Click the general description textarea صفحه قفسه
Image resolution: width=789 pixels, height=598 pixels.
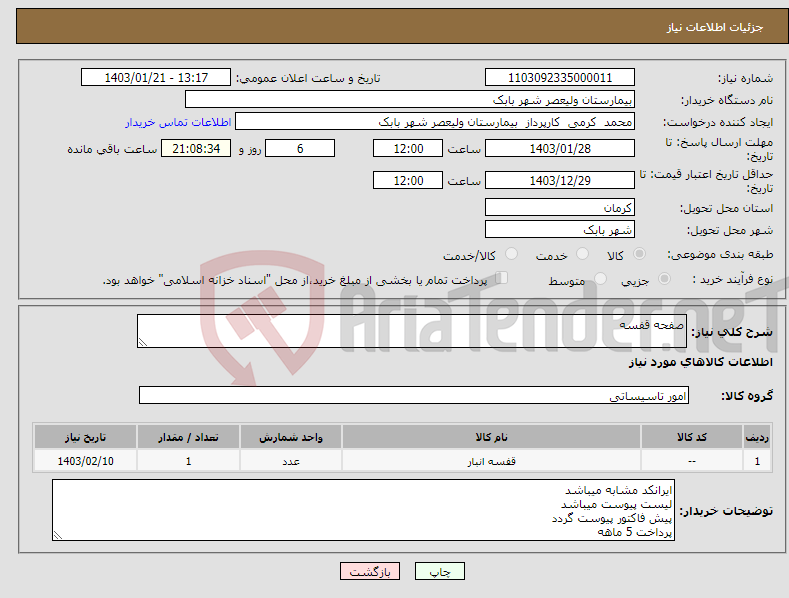click(412, 331)
